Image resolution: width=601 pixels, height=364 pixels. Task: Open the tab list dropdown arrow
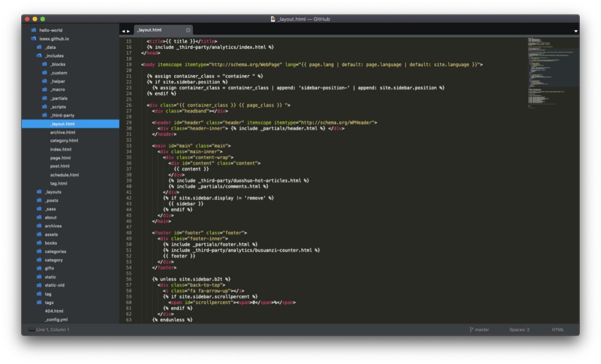576,31
